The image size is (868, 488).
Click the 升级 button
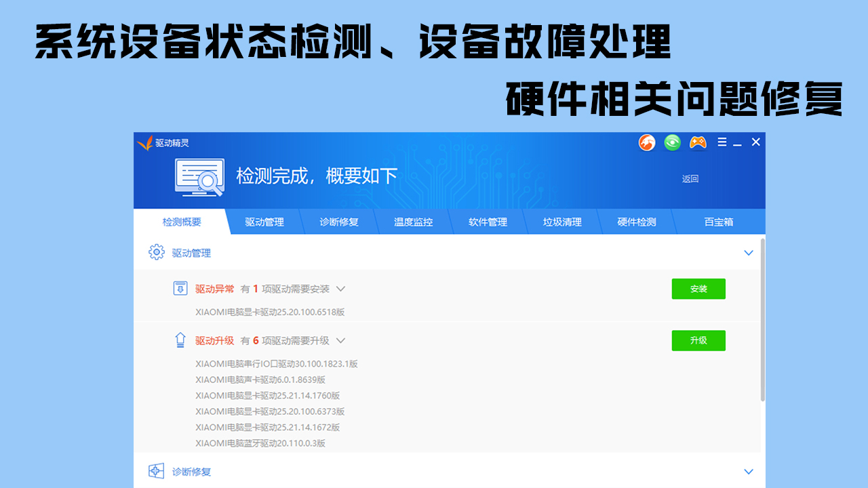pyautogui.click(x=698, y=340)
